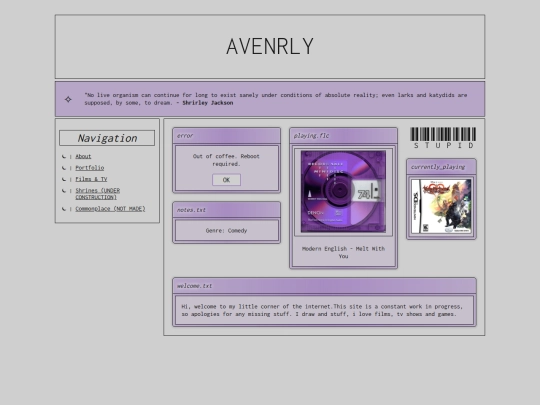Click the error window title bar
Screen dimensions: 540x405
coord(227,136)
